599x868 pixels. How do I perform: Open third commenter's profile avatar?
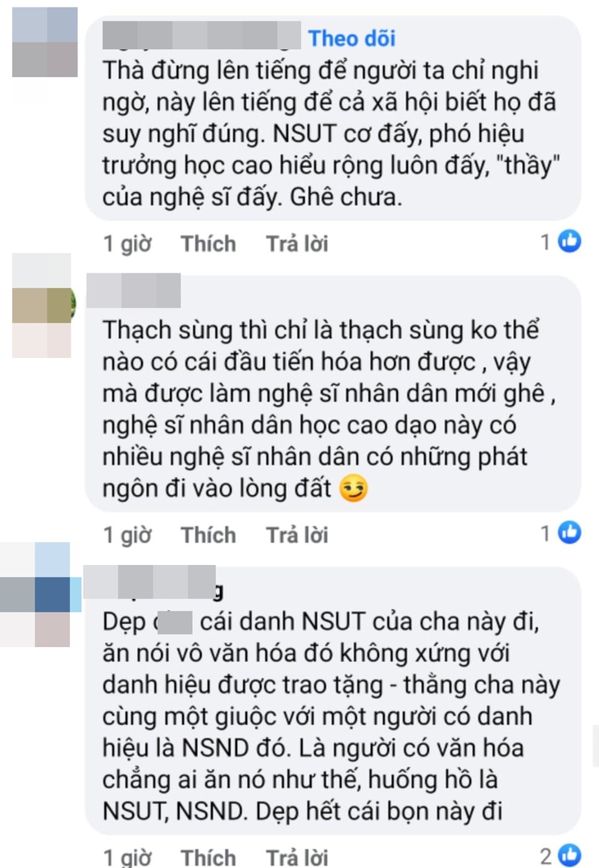click(x=39, y=595)
